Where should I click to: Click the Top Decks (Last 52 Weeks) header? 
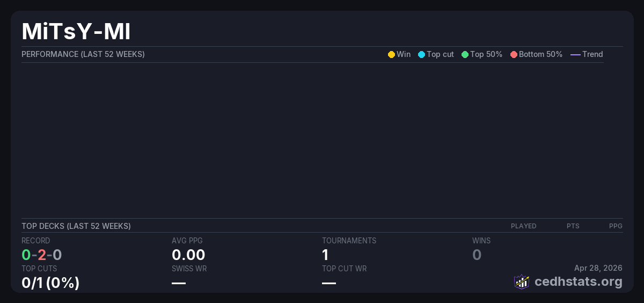coord(76,226)
